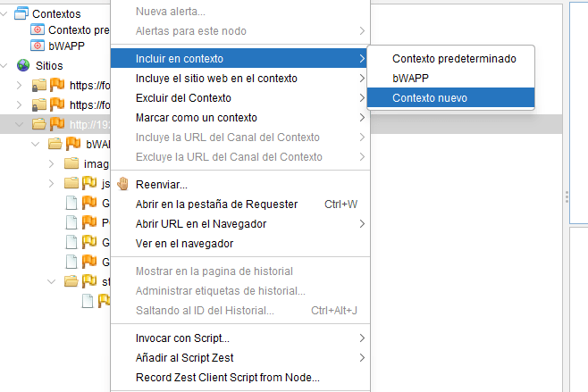
Task: Click the hand icon beside Reenviar
Action: point(123,185)
